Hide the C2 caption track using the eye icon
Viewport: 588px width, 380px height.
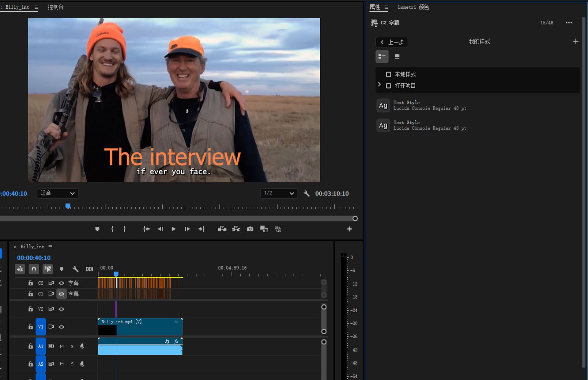[x=61, y=283]
